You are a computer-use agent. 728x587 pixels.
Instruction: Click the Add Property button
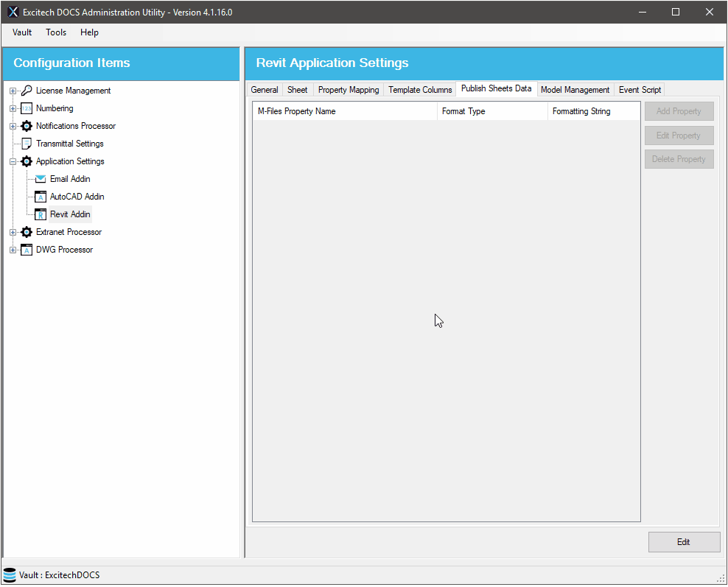point(679,111)
